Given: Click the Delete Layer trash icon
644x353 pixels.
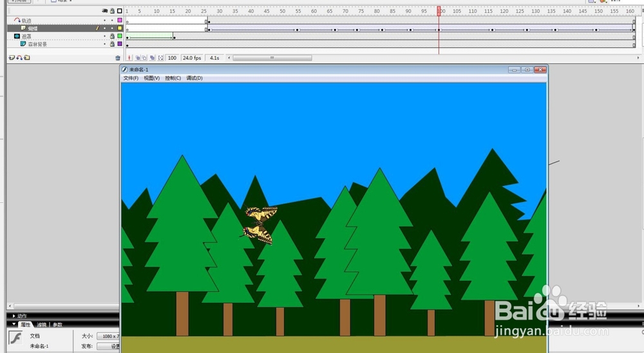Looking at the screenshot, I should pos(117,58).
